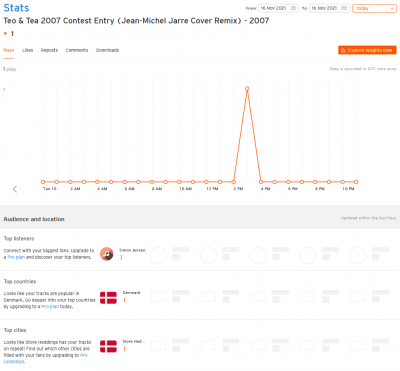
Task: Switch to the Likes tab
Action: click(x=28, y=50)
